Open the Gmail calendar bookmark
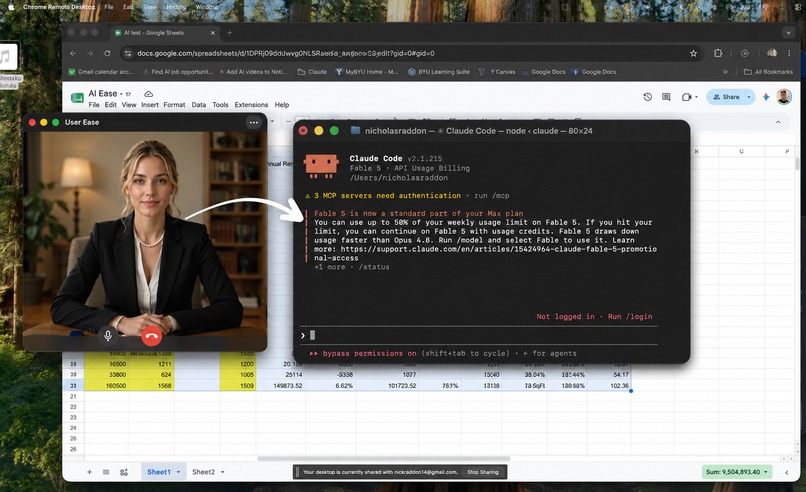This screenshot has width=806, height=492. point(101,72)
